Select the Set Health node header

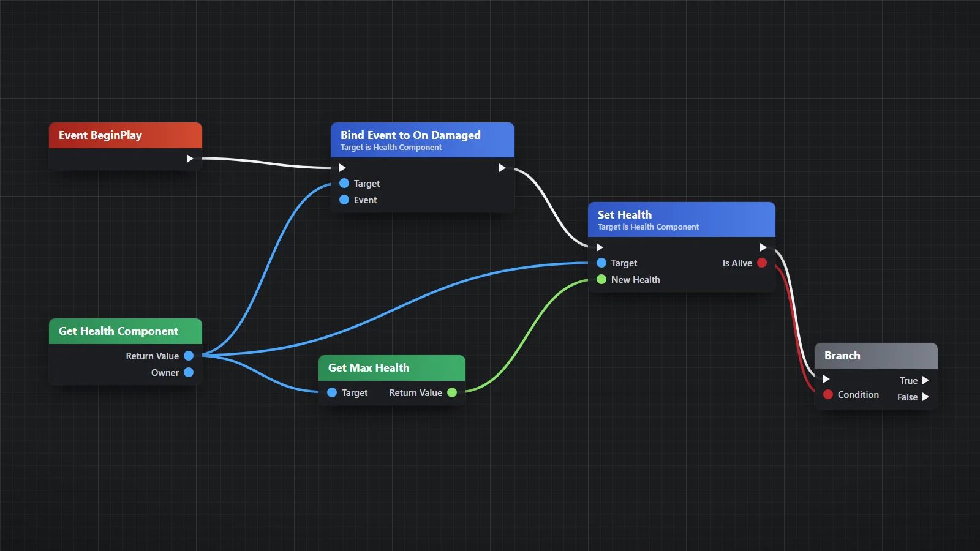click(x=682, y=219)
